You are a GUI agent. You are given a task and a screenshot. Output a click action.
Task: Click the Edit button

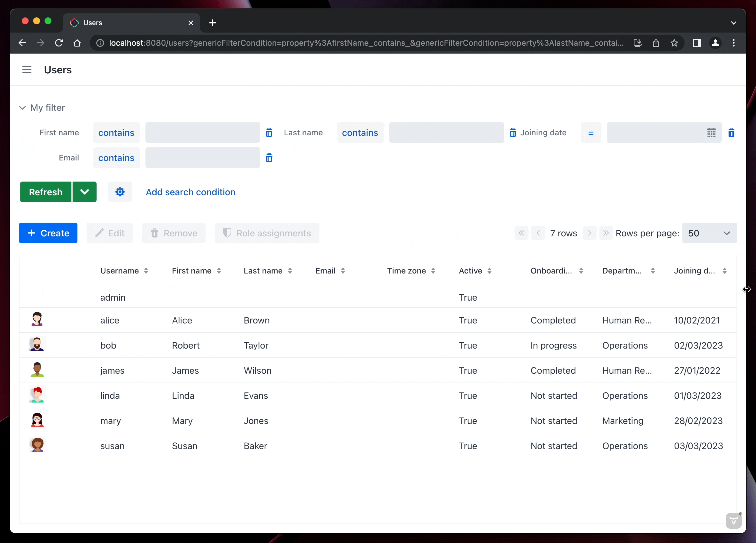pos(110,233)
